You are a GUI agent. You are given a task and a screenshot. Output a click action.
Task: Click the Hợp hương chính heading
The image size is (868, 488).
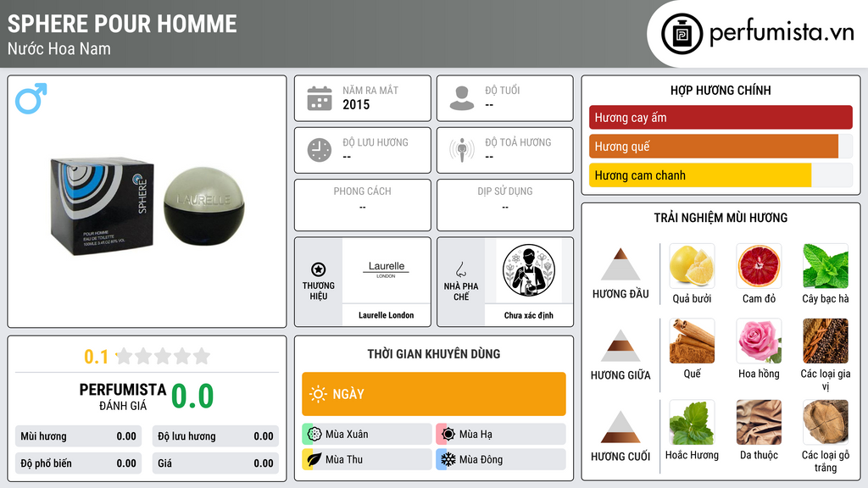(x=721, y=90)
